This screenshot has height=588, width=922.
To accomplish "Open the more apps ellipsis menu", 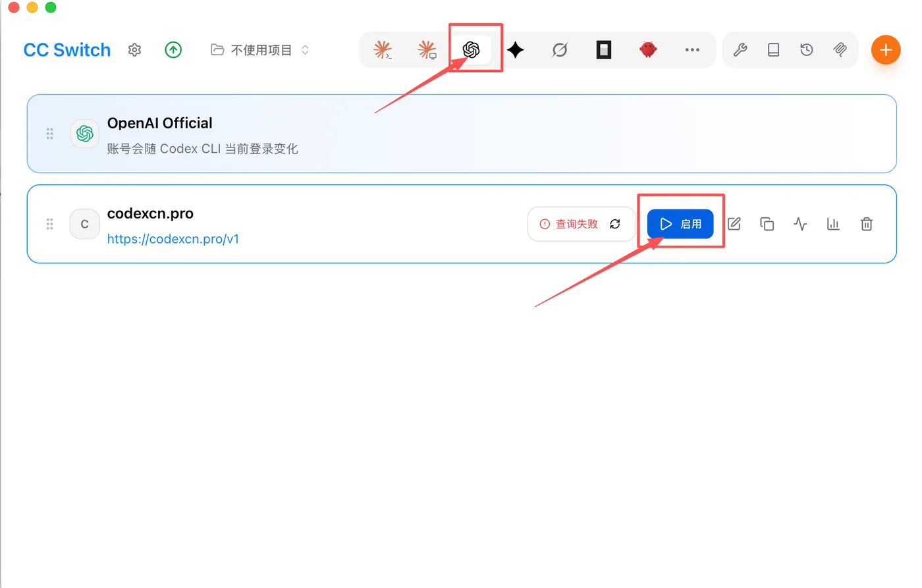I will 692,50.
